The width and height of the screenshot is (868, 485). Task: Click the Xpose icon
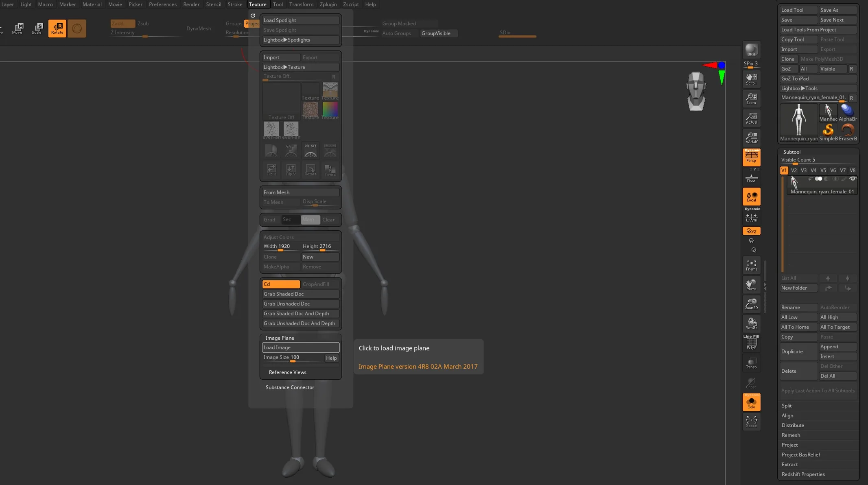(x=751, y=422)
